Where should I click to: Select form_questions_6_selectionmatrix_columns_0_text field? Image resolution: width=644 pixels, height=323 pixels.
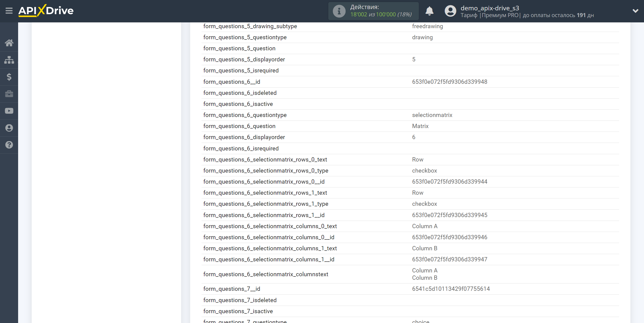270,226
